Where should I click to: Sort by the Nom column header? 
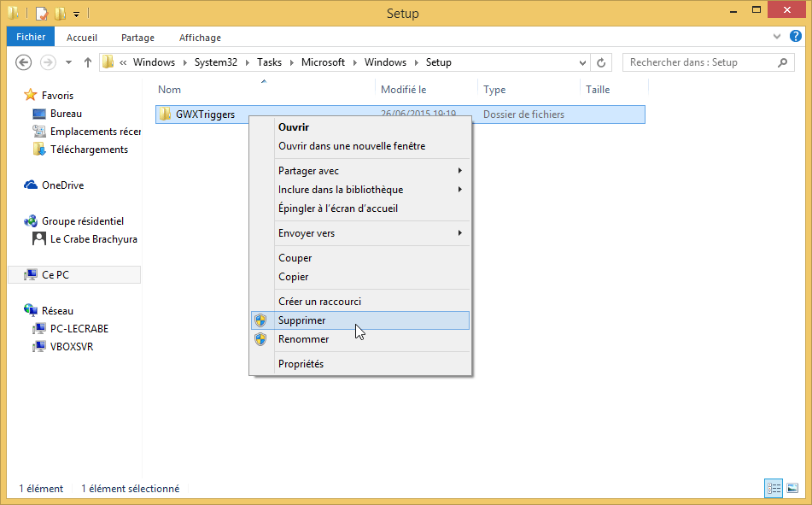pyautogui.click(x=169, y=89)
